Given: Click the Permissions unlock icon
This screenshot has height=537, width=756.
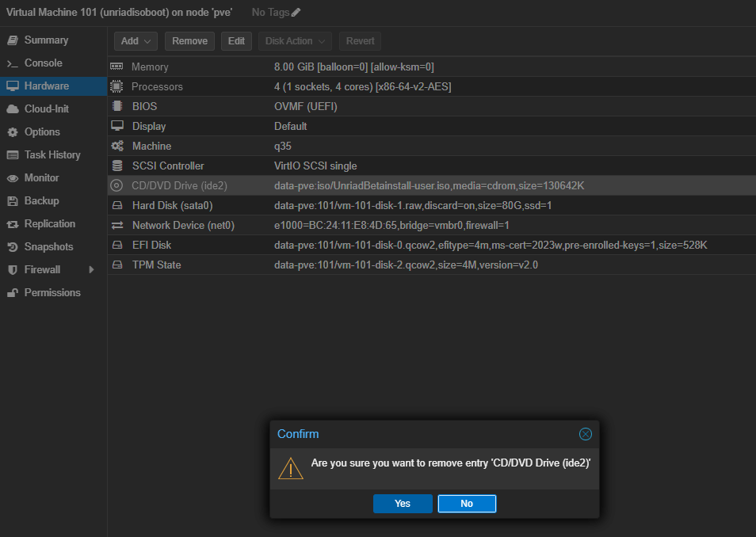Looking at the screenshot, I should (x=13, y=292).
